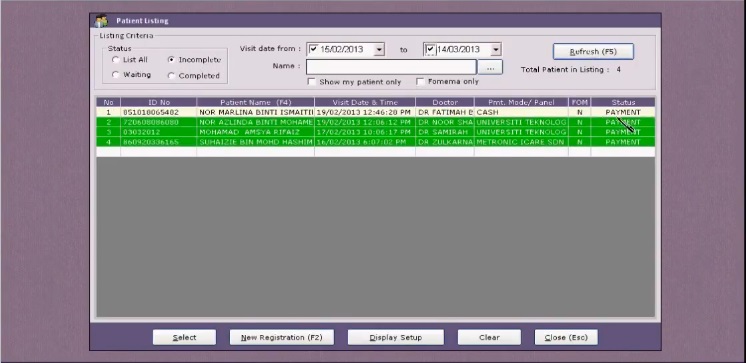
Task: Choose the Waiting status radio button
Action: point(115,75)
